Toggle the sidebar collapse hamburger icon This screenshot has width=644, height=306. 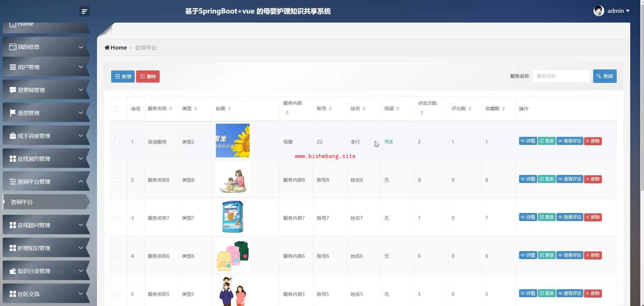coord(84,11)
